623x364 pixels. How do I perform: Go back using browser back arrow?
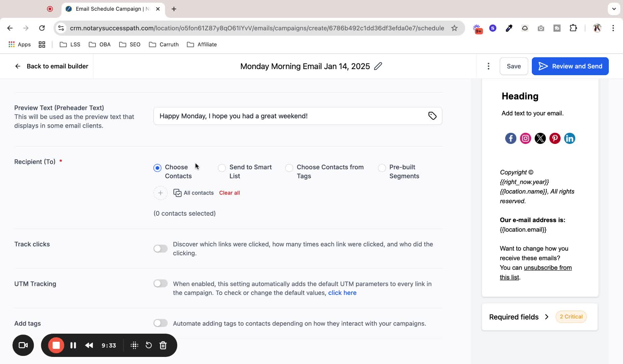pyautogui.click(x=10, y=28)
